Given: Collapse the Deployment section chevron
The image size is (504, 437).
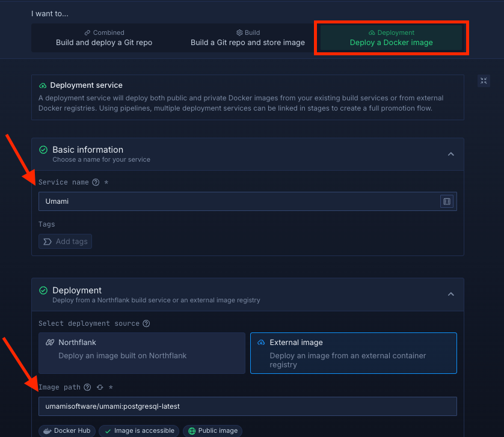Looking at the screenshot, I should [451, 294].
